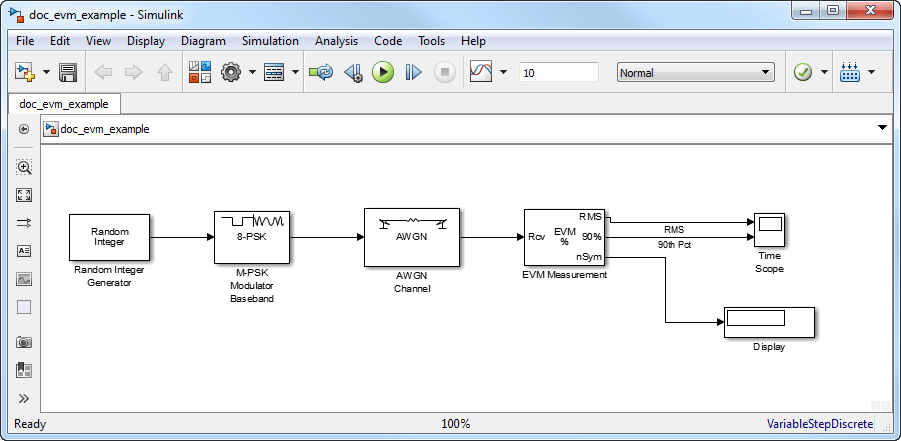
Task: Select the 8-PSK Modulator Baseband block
Action: tap(253, 237)
